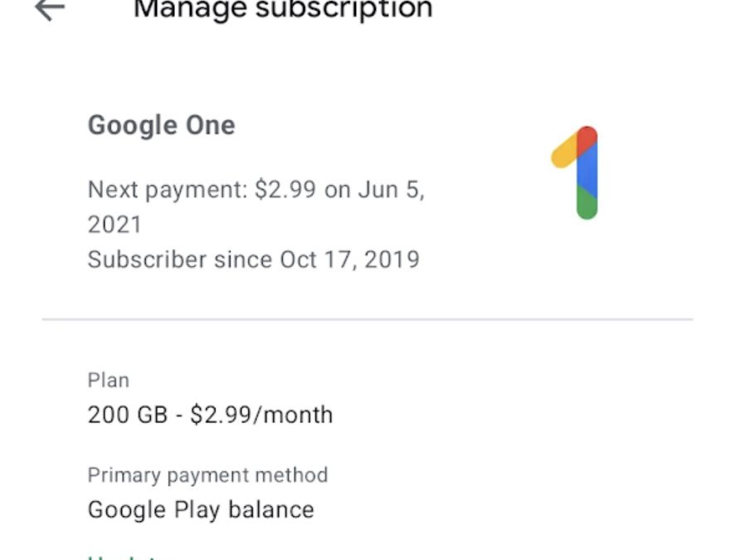Open the Google Play balance payment method
Image resolution: width=735 pixels, height=560 pixels.
tap(201, 509)
